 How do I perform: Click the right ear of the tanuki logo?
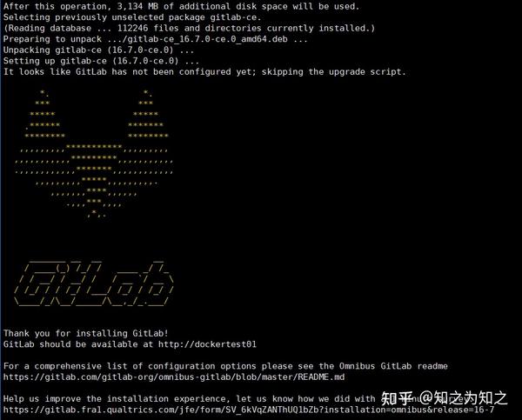[x=148, y=114]
